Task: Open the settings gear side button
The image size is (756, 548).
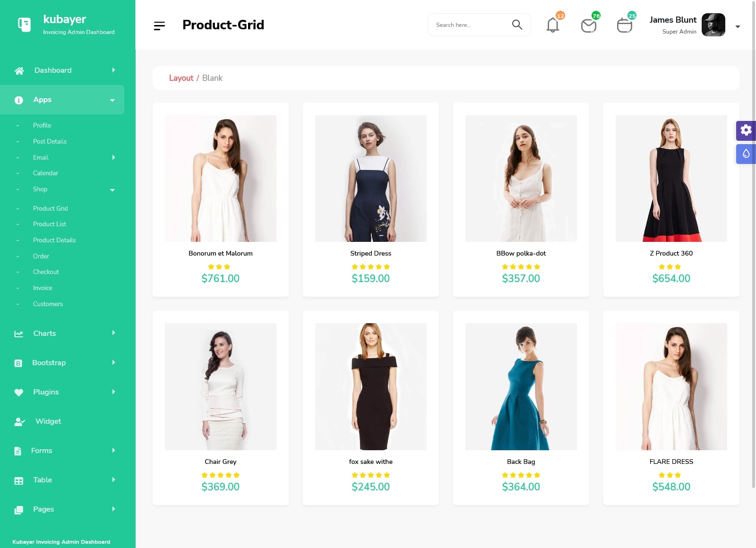Action: (746, 130)
